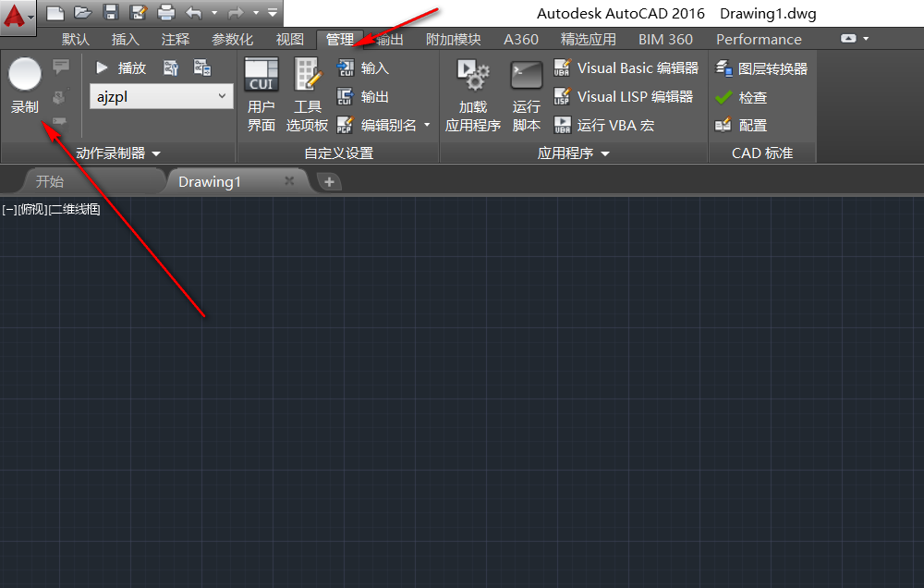
Task: Click the 自定义设置 panel title
Action: click(339, 153)
